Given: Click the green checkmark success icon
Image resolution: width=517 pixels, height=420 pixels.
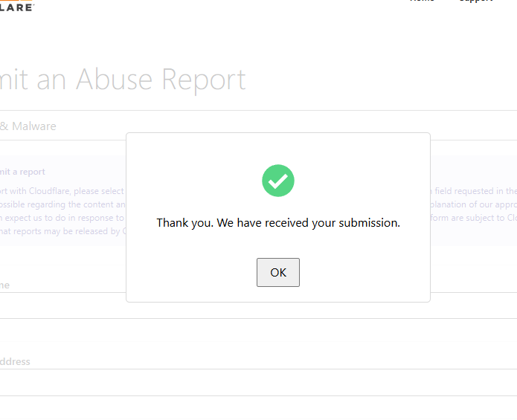Looking at the screenshot, I should coord(278,181).
